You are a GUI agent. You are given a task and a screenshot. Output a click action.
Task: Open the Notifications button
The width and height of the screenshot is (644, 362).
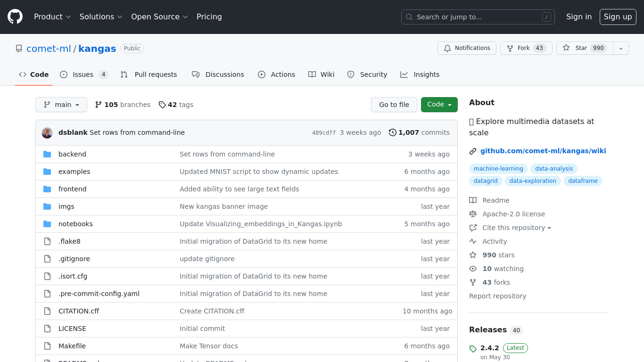(467, 48)
